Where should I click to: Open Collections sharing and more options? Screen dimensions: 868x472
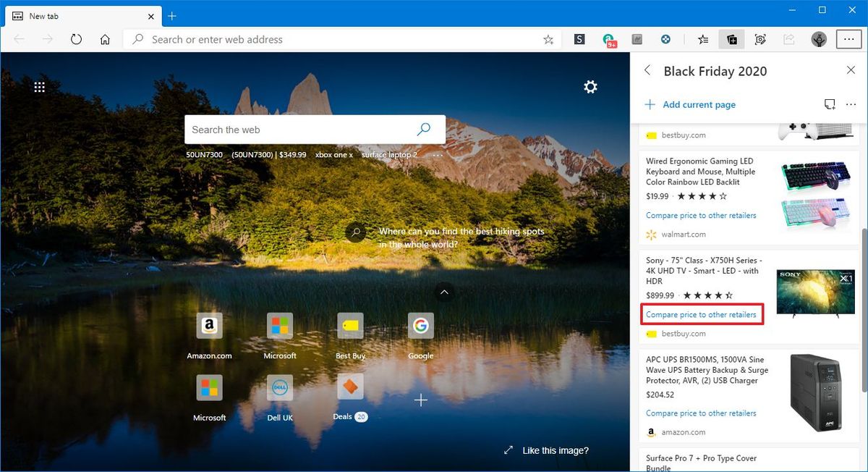pyautogui.click(x=851, y=104)
